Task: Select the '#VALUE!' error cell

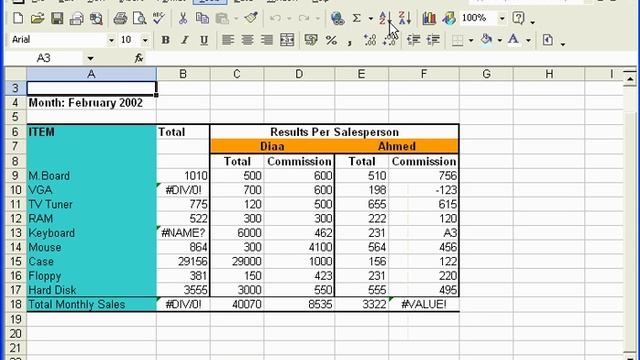Action: (x=424, y=304)
